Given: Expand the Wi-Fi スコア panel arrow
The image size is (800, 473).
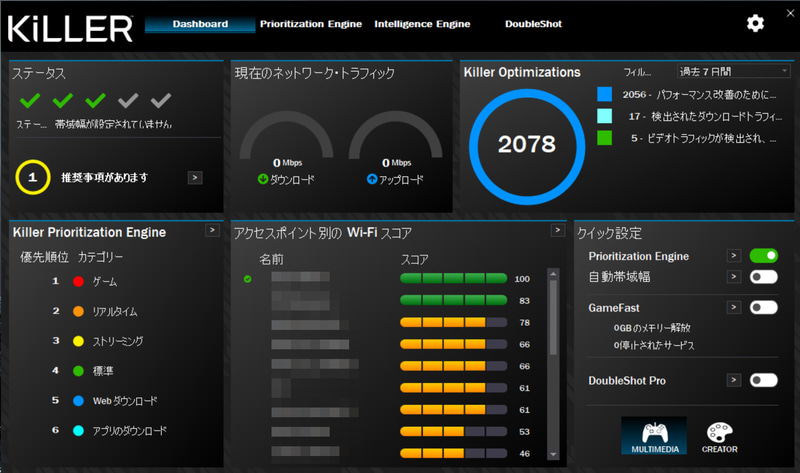Looking at the screenshot, I should [x=558, y=231].
